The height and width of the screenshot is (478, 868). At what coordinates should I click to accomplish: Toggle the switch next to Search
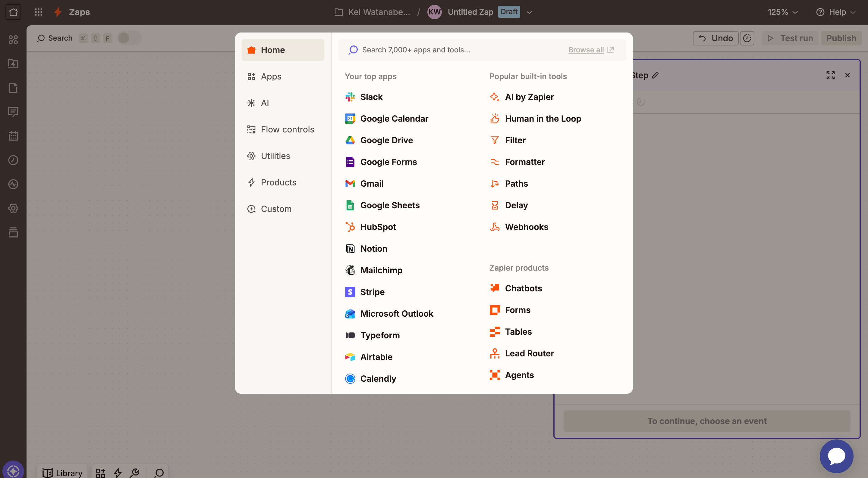[129, 38]
